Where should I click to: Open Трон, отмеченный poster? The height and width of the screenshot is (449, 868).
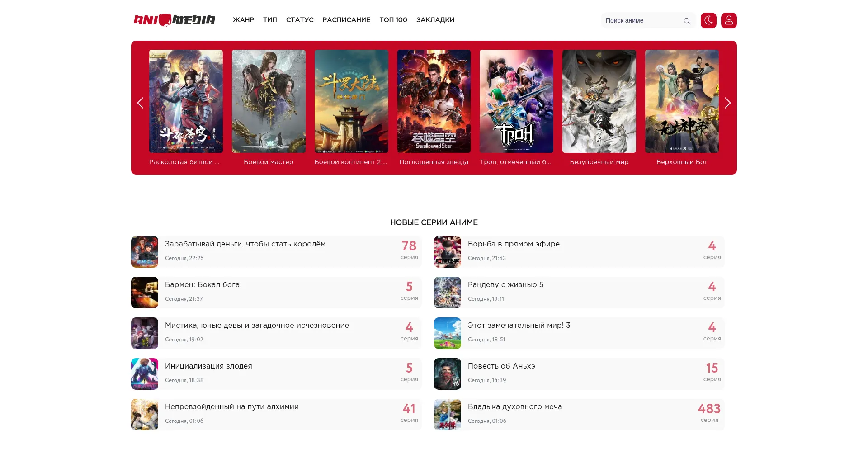pos(516,101)
